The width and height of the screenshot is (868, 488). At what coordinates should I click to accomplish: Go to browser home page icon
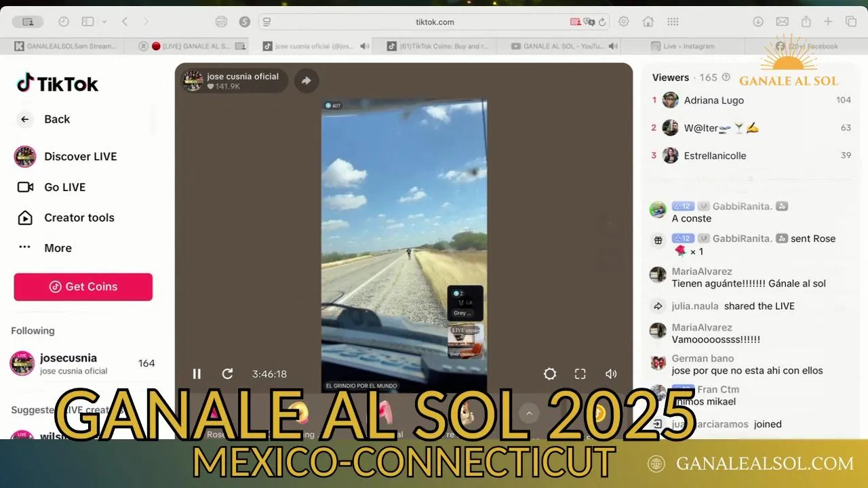(x=648, y=22)
